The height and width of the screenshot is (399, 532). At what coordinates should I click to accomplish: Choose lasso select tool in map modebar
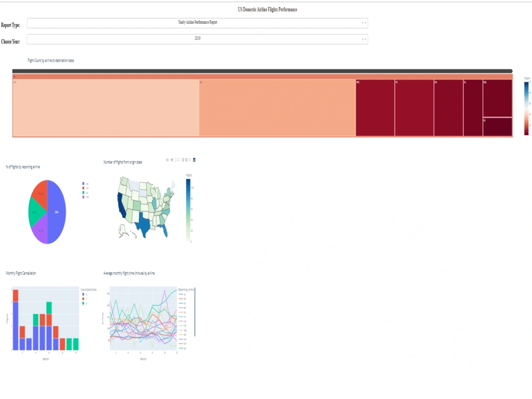tap(178, 160)
